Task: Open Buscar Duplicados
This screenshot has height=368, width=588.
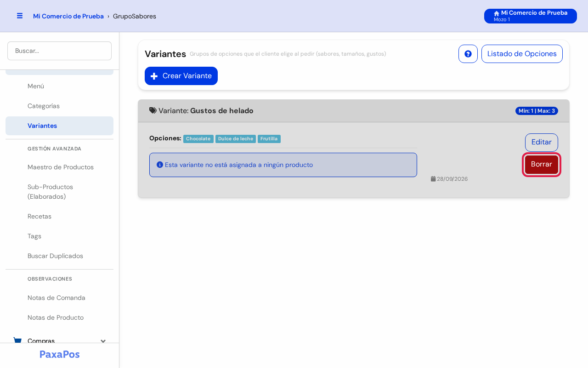Action: (x=60, y=256)
